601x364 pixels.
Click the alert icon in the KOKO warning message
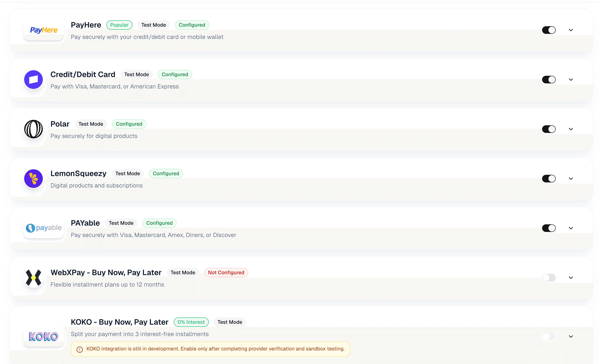(x=79, y=349)
